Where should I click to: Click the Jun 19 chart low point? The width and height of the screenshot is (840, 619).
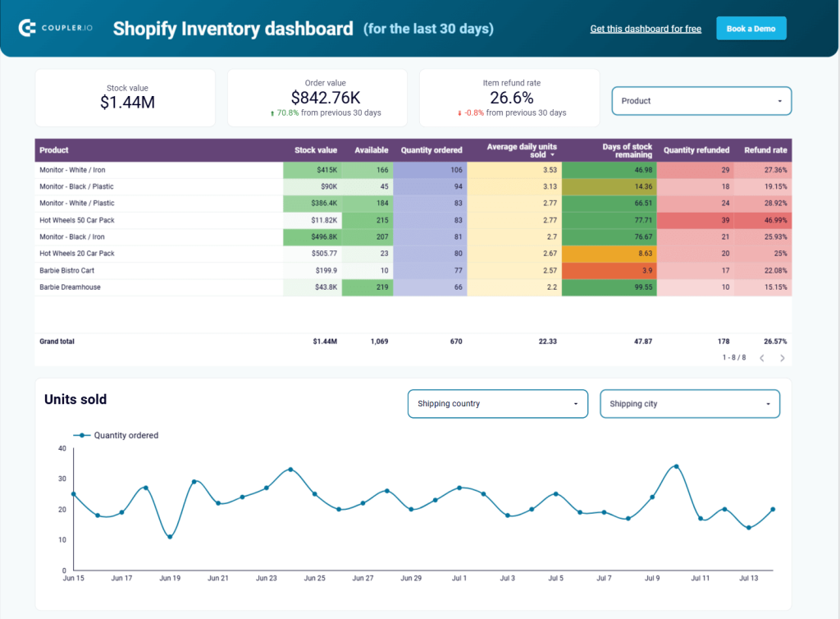(170, 536)
